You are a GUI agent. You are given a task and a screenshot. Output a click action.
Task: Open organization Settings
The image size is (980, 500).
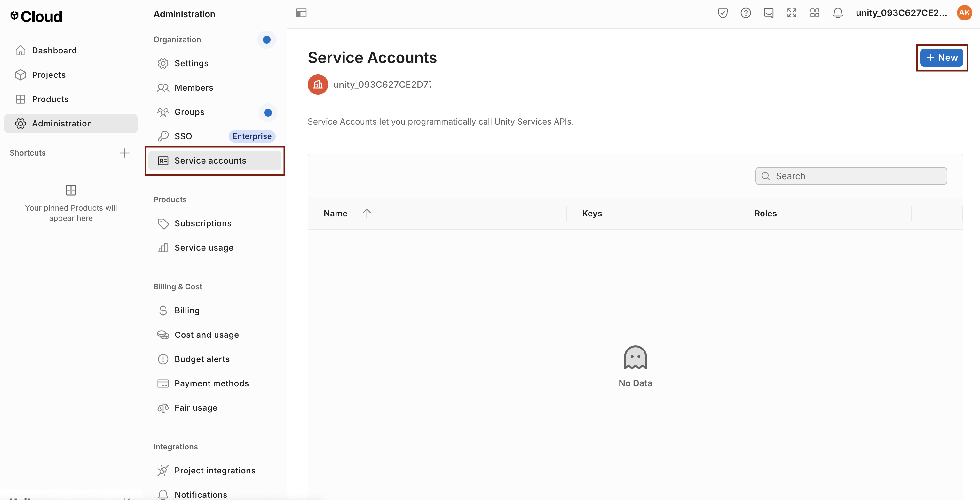(x=215, y=63)
